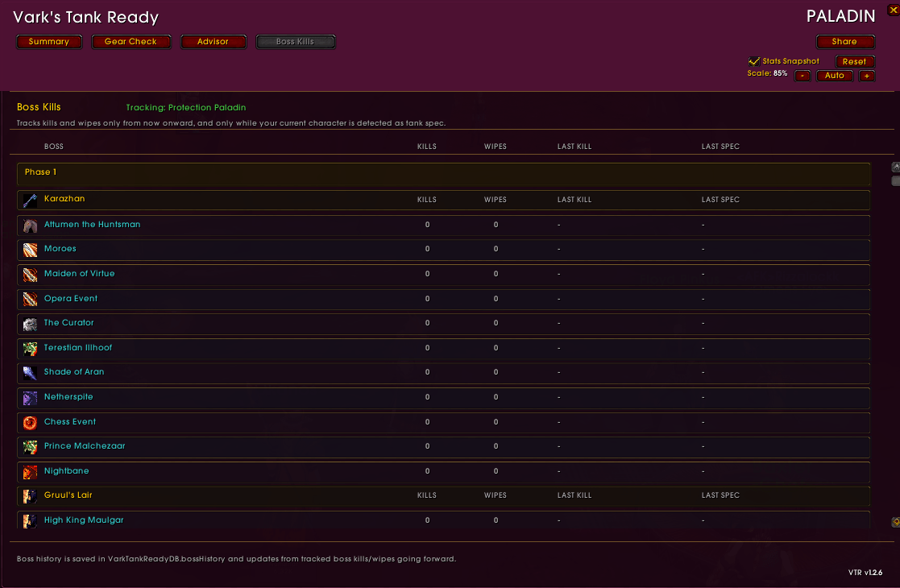The height and width of the screenshot is (588, 900).
Task: Select the Karazhan raid name
Action: (x=64, y=198)
